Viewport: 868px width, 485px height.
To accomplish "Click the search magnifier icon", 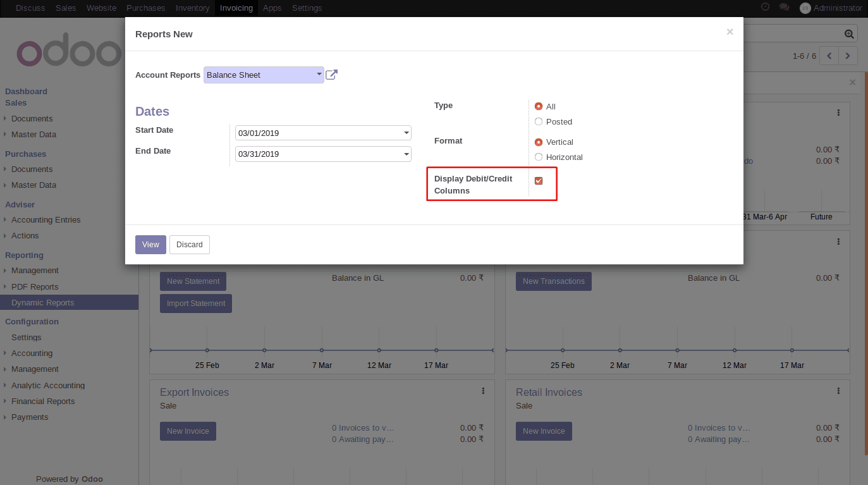I will tap(849, 34).
